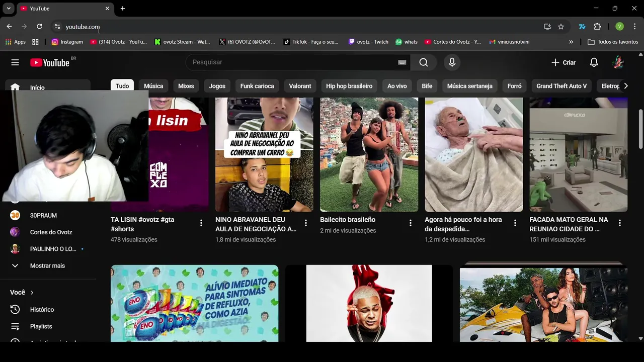The image size is (644, 362).
Task: Open options for Agora há pouco short
Action: tap(515, 223)
